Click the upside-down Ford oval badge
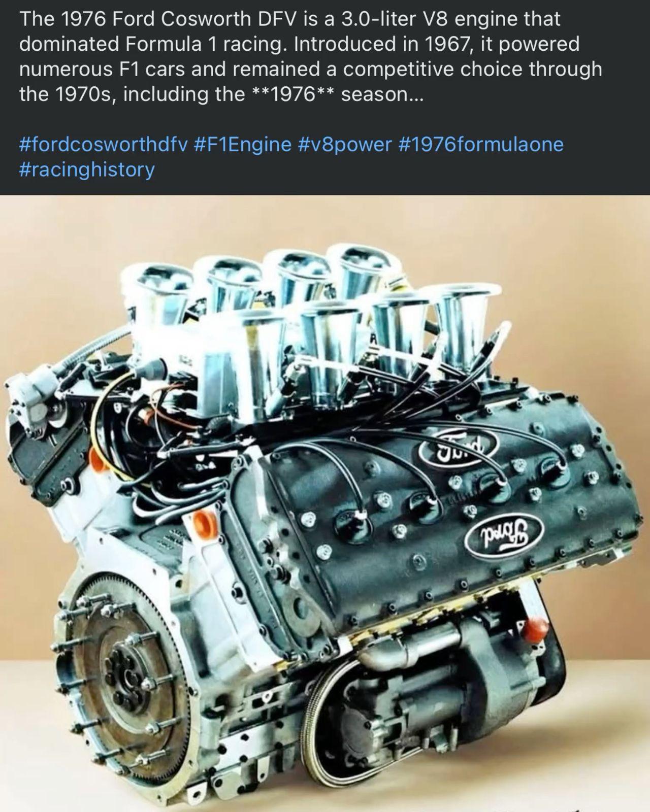The width and height of the screenshot is (650, 812). (x=504, y=534)
